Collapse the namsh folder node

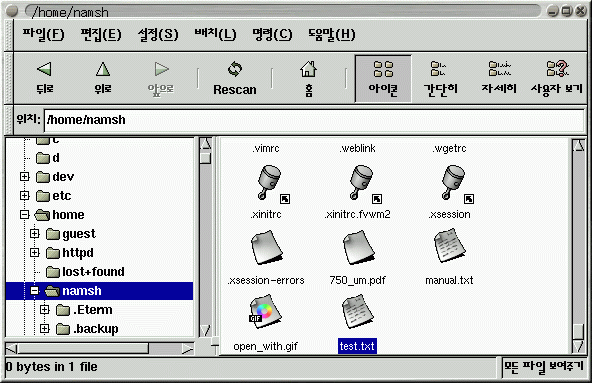pyautogui.click(x=34, y=290)
